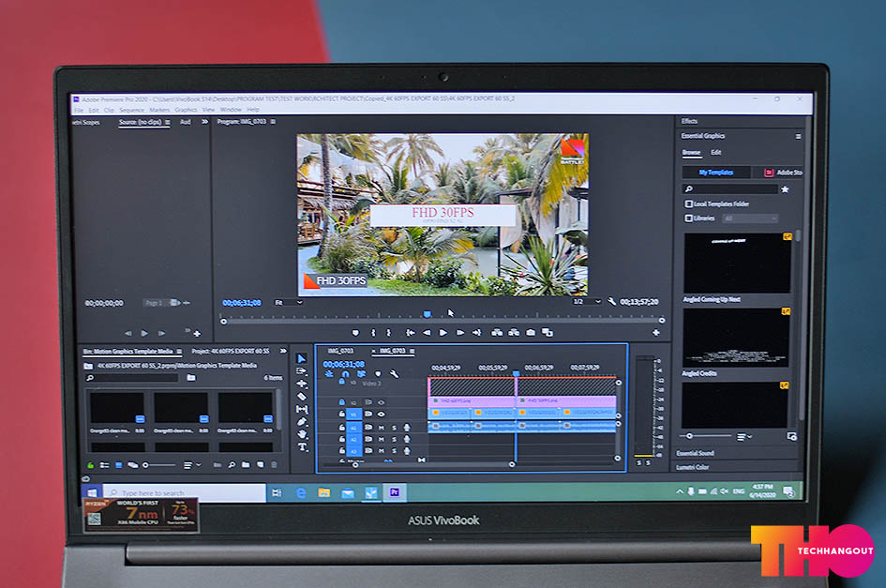Viewport: 886px width, 588px height.
Task: Open Program monitor settings wrench
Action: [611, 301]
